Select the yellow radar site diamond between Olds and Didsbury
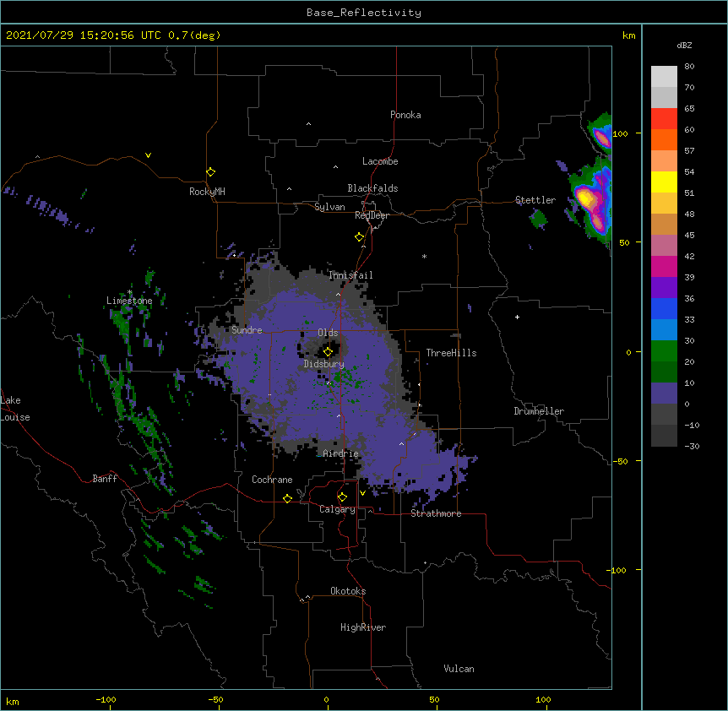Viewport: 728px width, 711px height. 328,351
